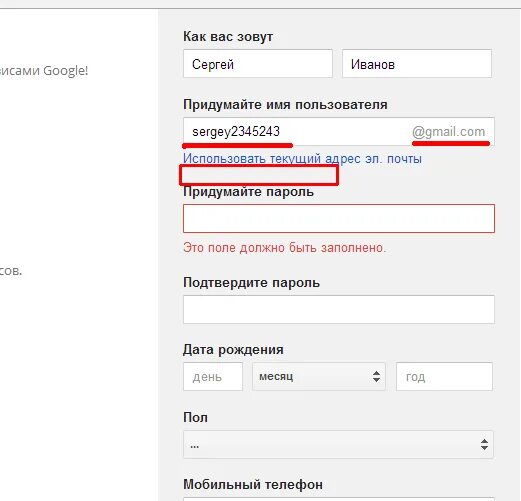This screenshot has width=521, height=501.
Task: Click the last name field containing Иванов
Action: click(x=417, y=64)
